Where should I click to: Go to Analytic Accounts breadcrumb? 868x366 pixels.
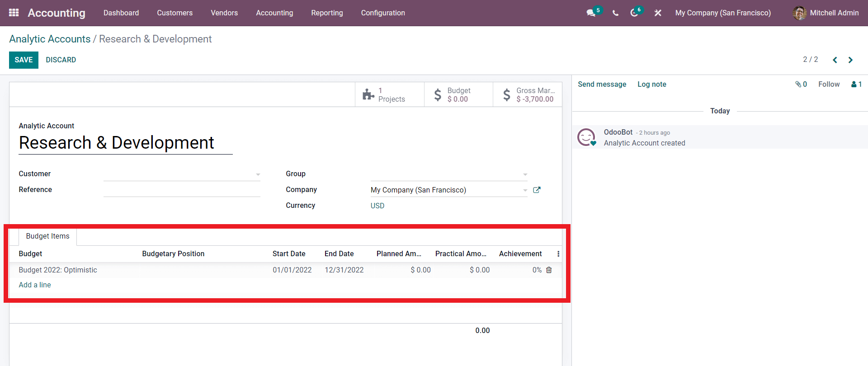(x=50, y=39)
